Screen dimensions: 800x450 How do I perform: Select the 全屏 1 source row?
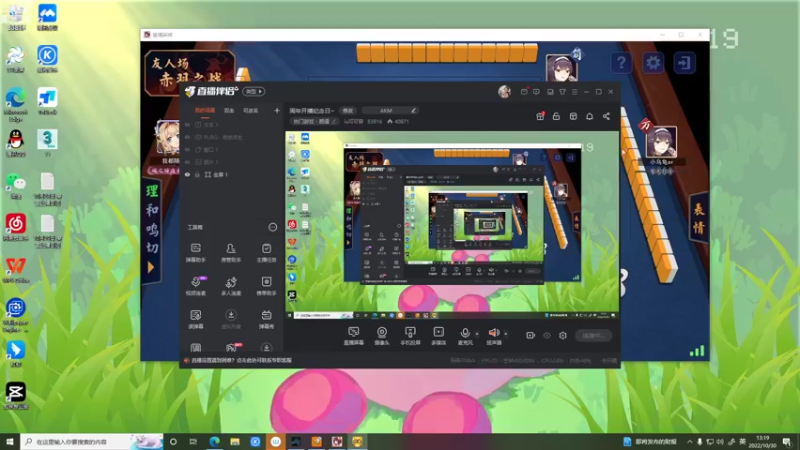232,174
